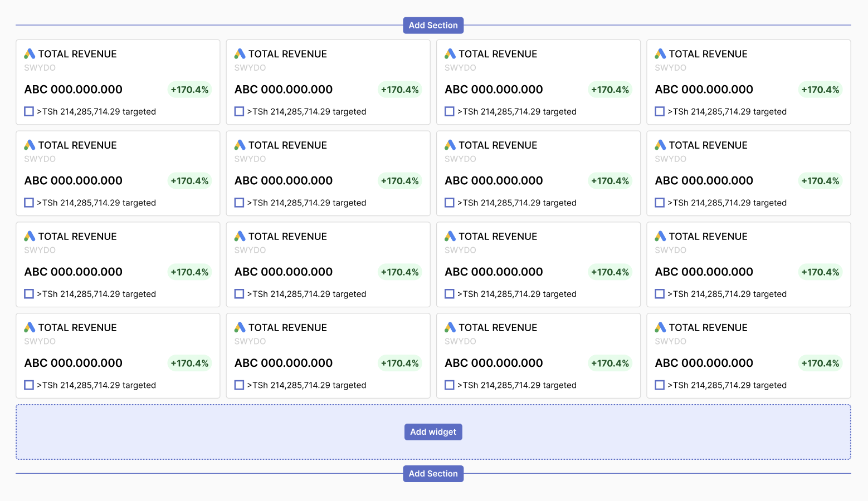Click targeted amount text in row 2, column 2 card
The width and height of the screenshot is (868, 501).
tap(306, 203)
